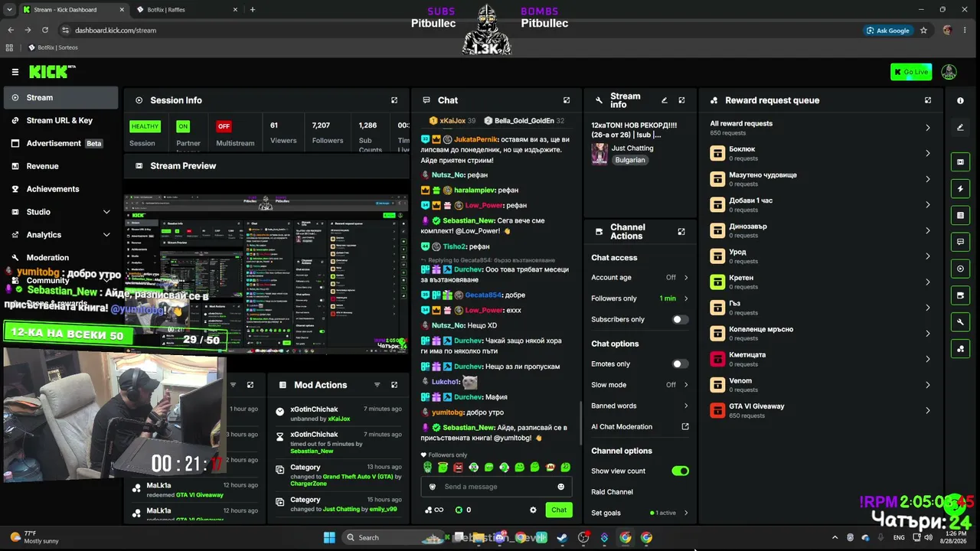Expand the Studio sidebar section
Image resolution: width=980 pixels, height=551 pixels.
pyautogui.click(x=106, y=212)
